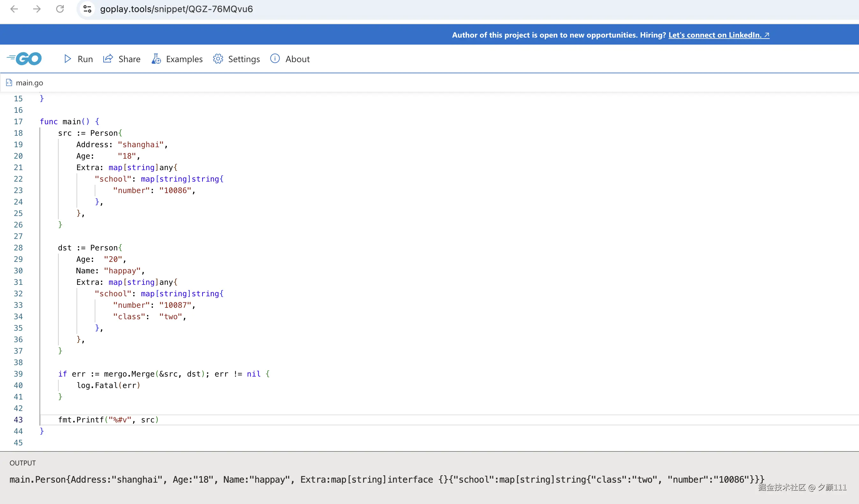
Task: Place cursor on fmt.Printf code line
Action: [108, 420]
